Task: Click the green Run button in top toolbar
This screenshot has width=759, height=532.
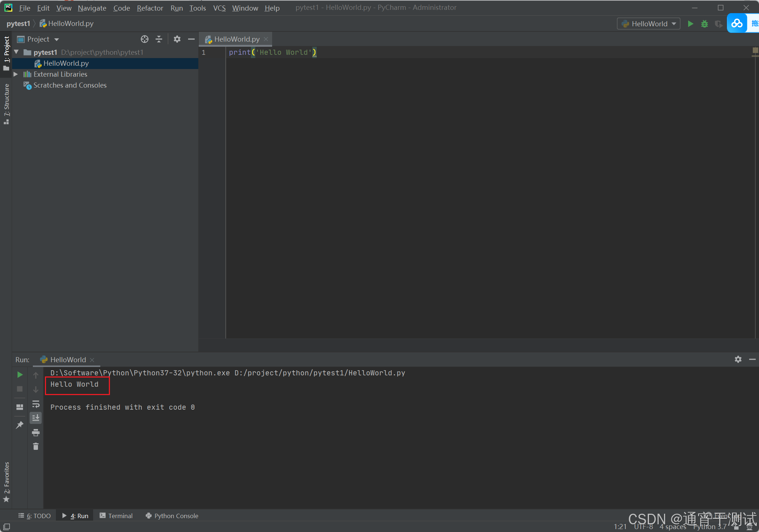Action: click(x=690, y=24)
